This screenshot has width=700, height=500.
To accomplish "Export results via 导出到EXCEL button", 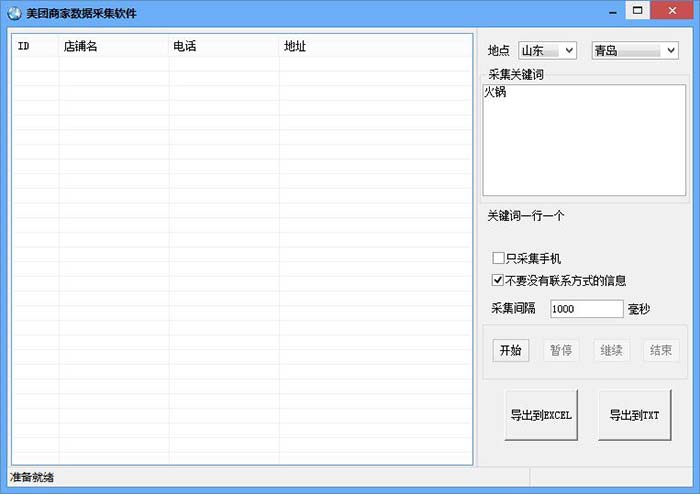I will 541,415.
